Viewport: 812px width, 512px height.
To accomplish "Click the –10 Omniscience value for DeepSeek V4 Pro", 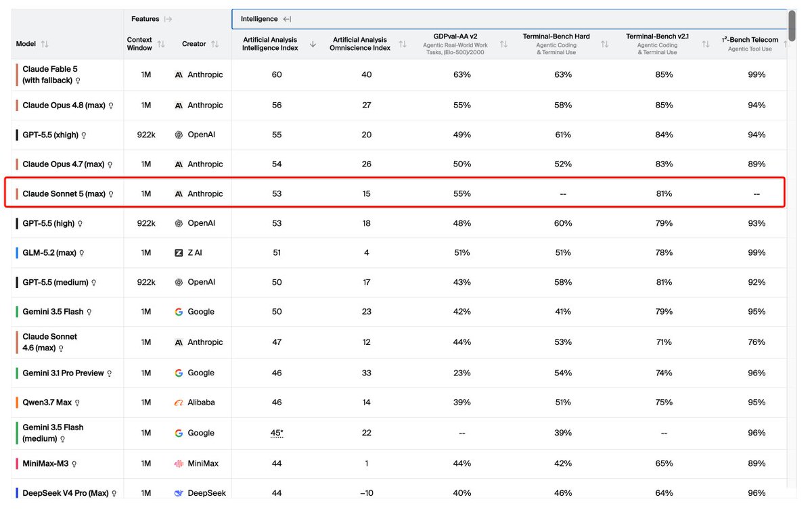I will click(366, 494).
